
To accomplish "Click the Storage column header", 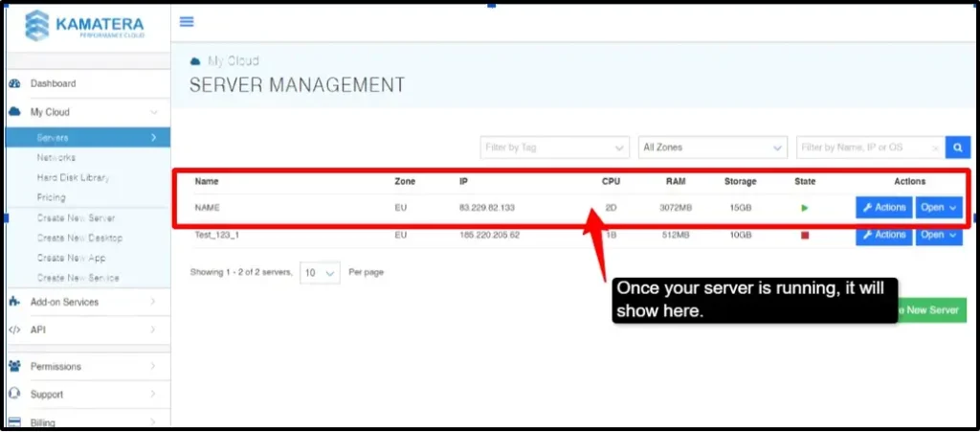I will coord(740,182).
